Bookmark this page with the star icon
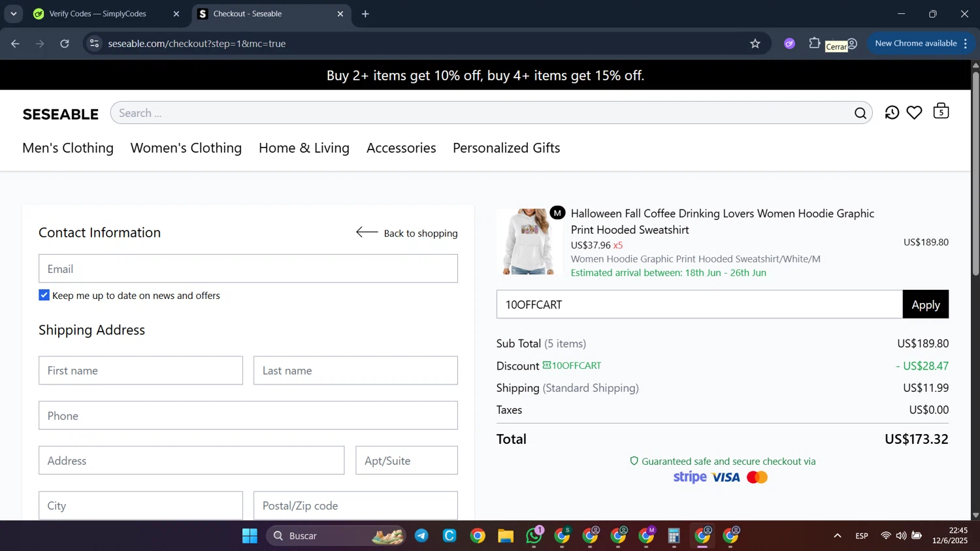Viewport: 980px width, 551px height. [755, 44]
